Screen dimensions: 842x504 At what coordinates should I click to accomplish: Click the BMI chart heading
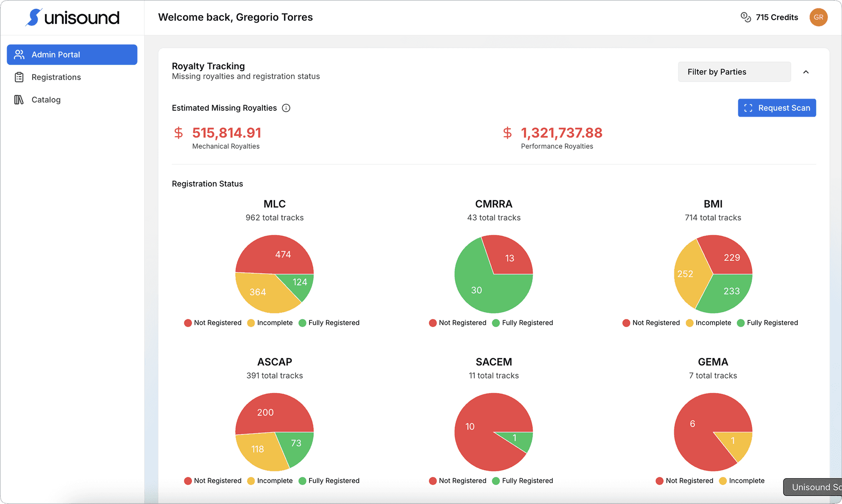point(713,204)
